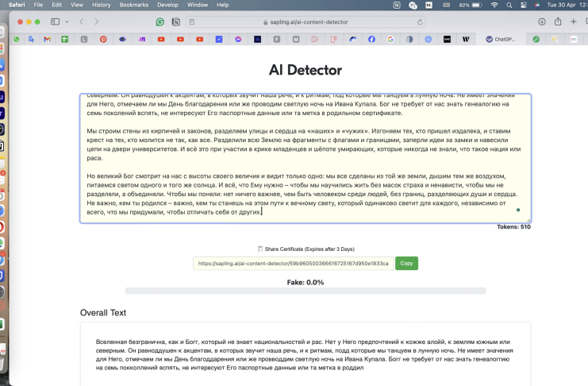Open a new tab with plus icon
The height and width of the screenshot is (386, 588).
point(574,21)
